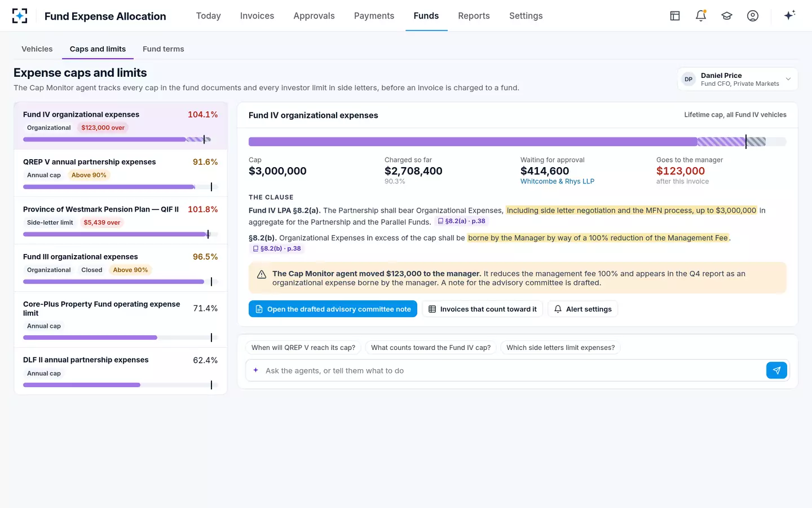Click the warning triangle in the agent notice
This screenshot has height=508, width=812.
[262, 275]
